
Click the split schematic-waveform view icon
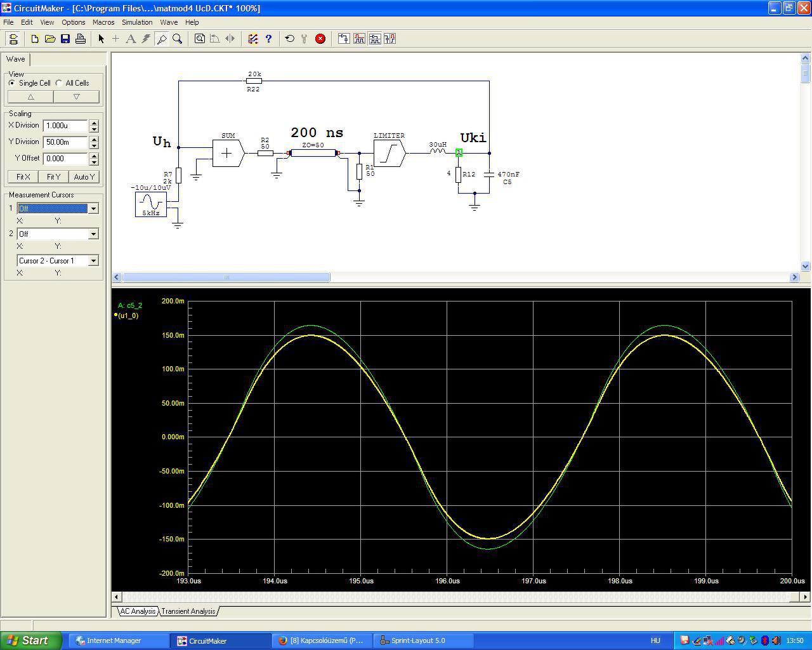click(x=374, y=39)
